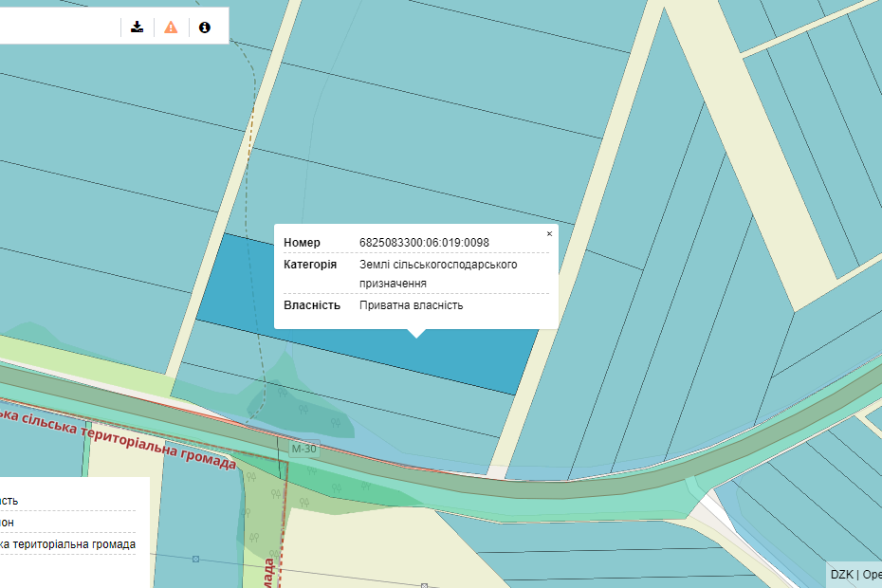Click the M-30 road label
Image resolution: width=882 pixels, height=588 pixels.
(x=303, y=449)
